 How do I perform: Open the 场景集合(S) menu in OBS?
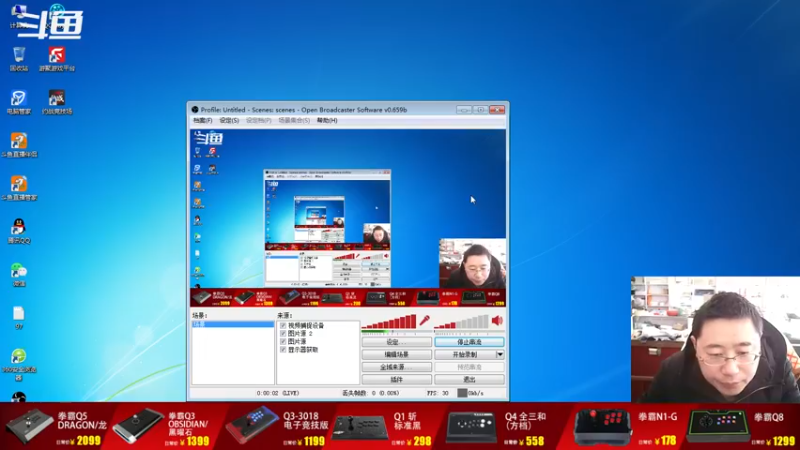[x=294, y=121]
